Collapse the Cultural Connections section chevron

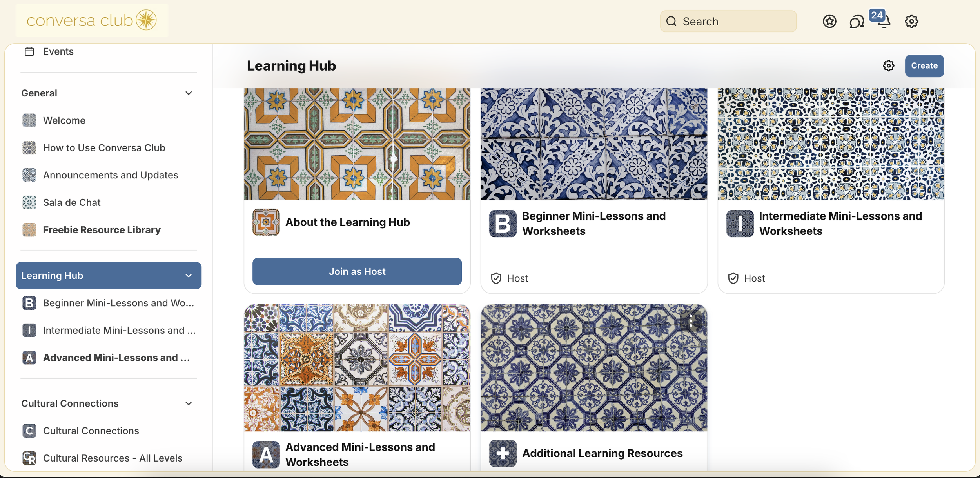pos(189,403)
